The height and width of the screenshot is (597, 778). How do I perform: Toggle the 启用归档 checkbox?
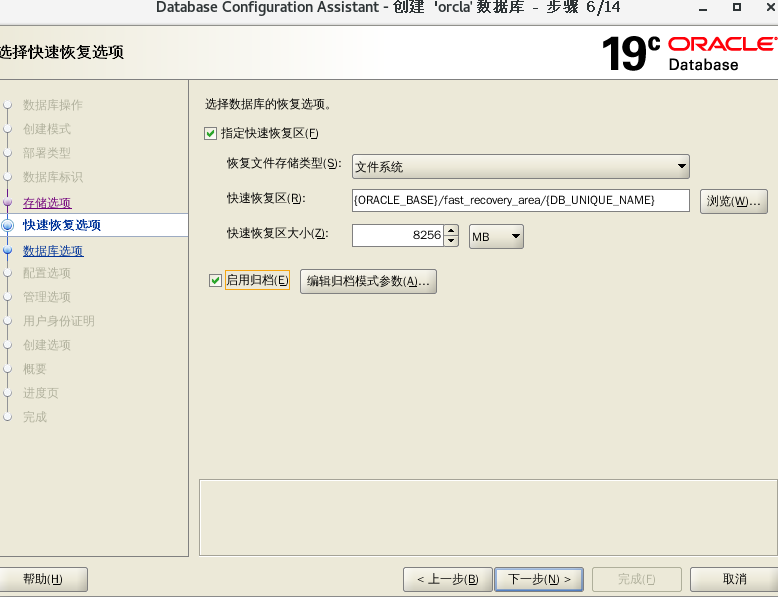[x=215, y=280]
